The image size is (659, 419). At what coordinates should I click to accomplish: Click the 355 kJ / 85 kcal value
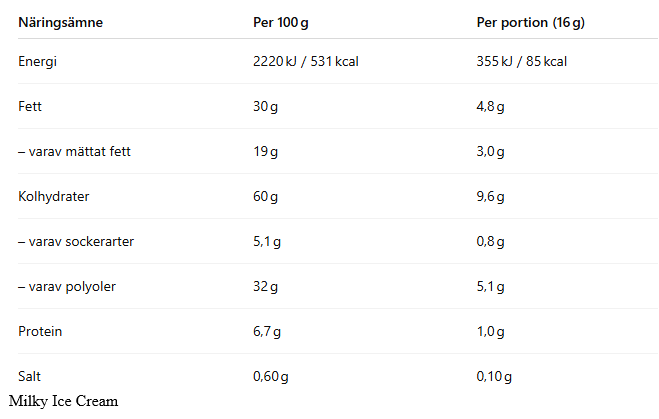[x=522, y=61]
